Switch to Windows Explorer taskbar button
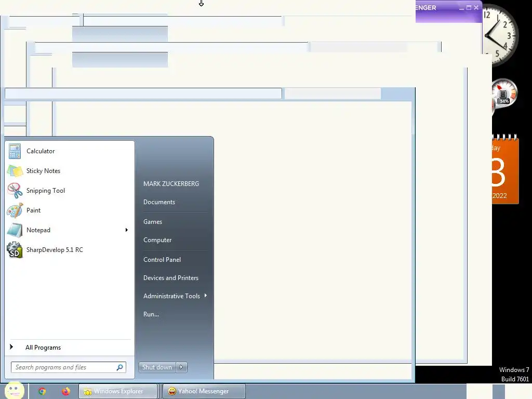Screen dimensions: 532x399 (118, 391)
